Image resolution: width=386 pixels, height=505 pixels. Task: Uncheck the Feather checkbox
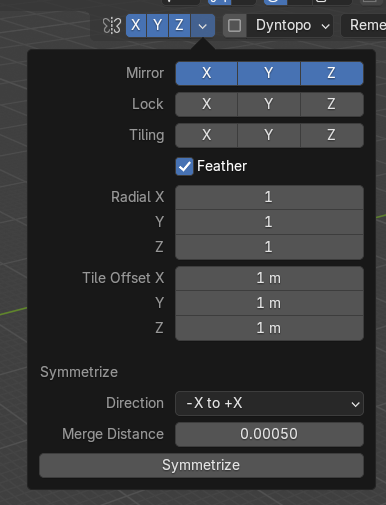(x=184, y=166)
